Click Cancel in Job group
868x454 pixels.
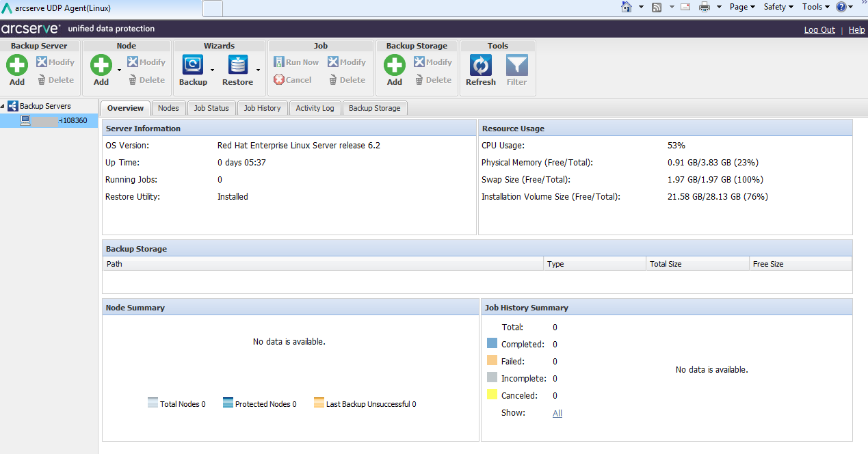pyautogui.click(x=293, y=80)
